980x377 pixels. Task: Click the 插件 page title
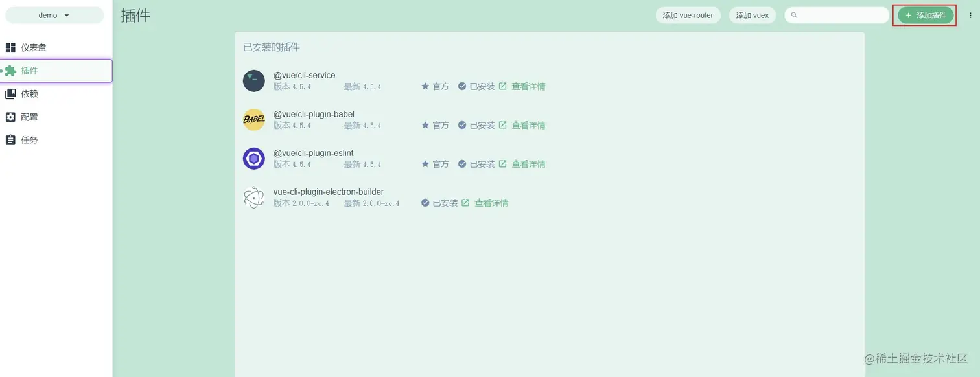[135, 16]
